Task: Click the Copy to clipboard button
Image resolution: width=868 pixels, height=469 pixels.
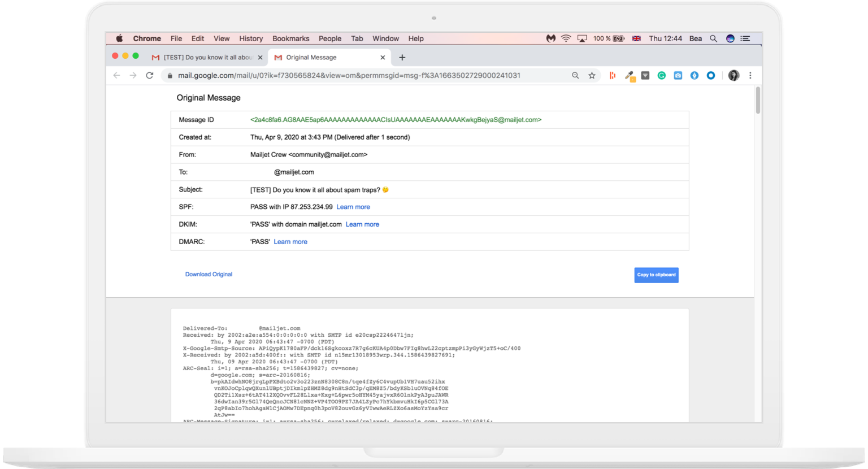Action: (x=656, y=275)
